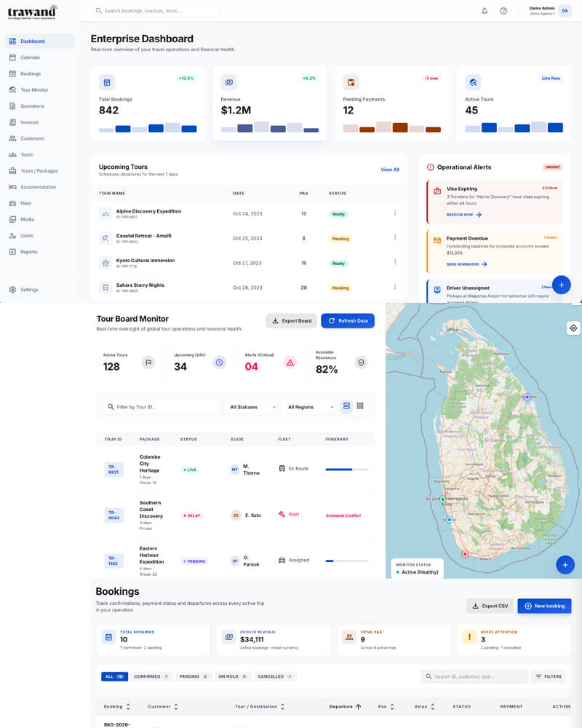Click the Alerts (Critical) warning triangle icon
The width and height of the screenshot is (582, 728).
290,363
